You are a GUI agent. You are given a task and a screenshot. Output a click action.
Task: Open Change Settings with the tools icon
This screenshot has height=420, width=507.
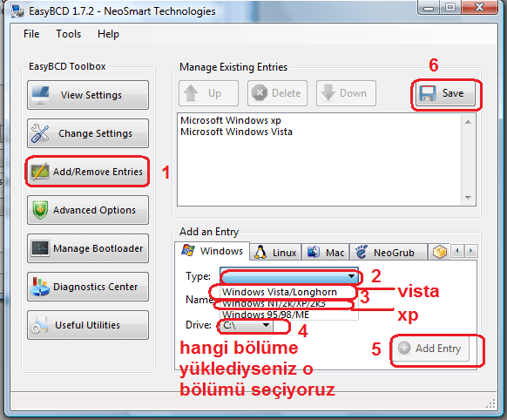tap(88, 133)
